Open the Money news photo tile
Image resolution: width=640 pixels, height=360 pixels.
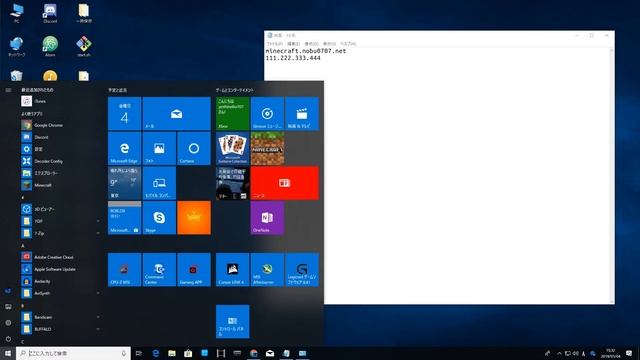(233, 183)
